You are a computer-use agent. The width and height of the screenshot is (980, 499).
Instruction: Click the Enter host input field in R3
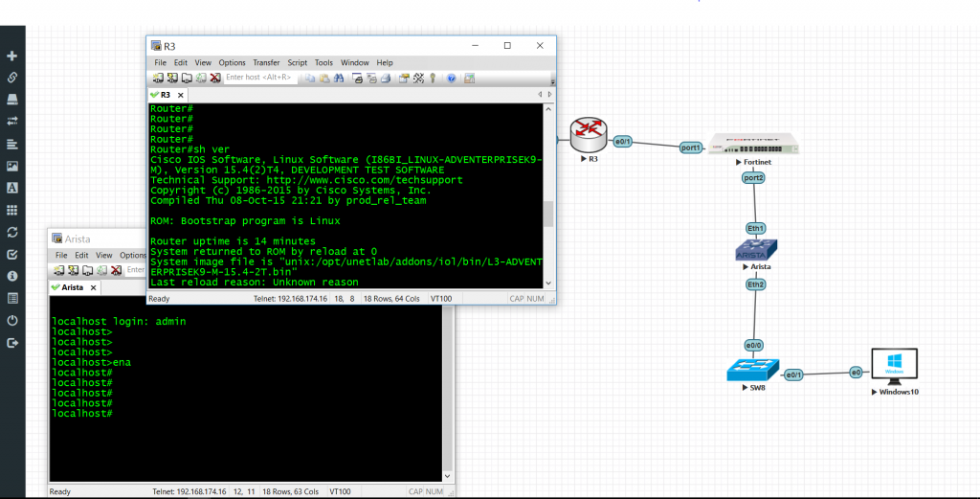coord(263,78)
